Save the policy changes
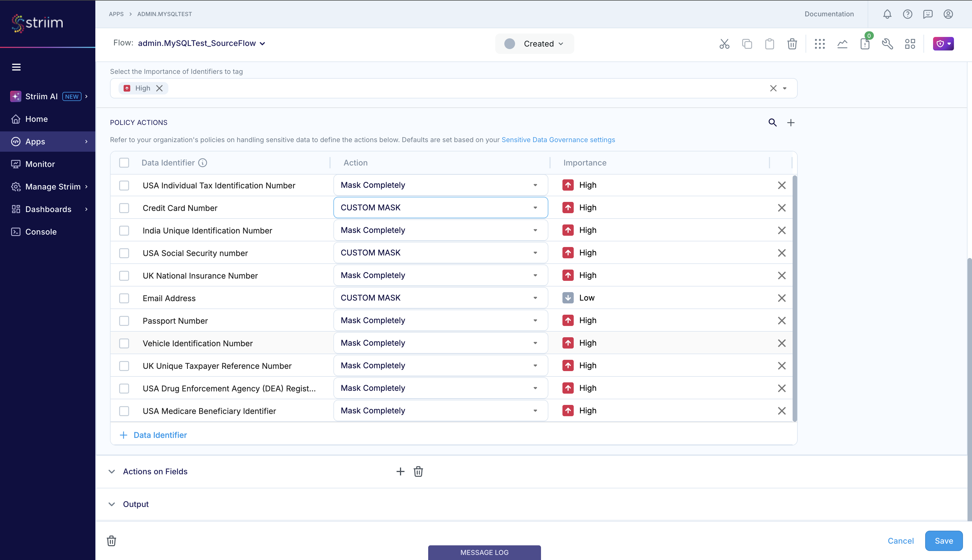Image resolution: width=972 pixels, height=560 pixels. click(x=943, y=540)
